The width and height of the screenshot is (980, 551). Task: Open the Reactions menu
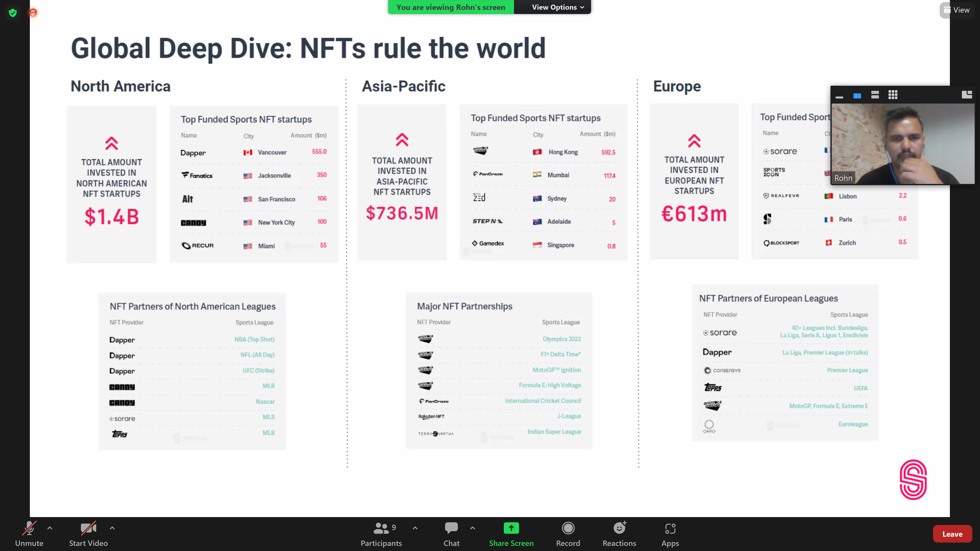coord(619,534)
